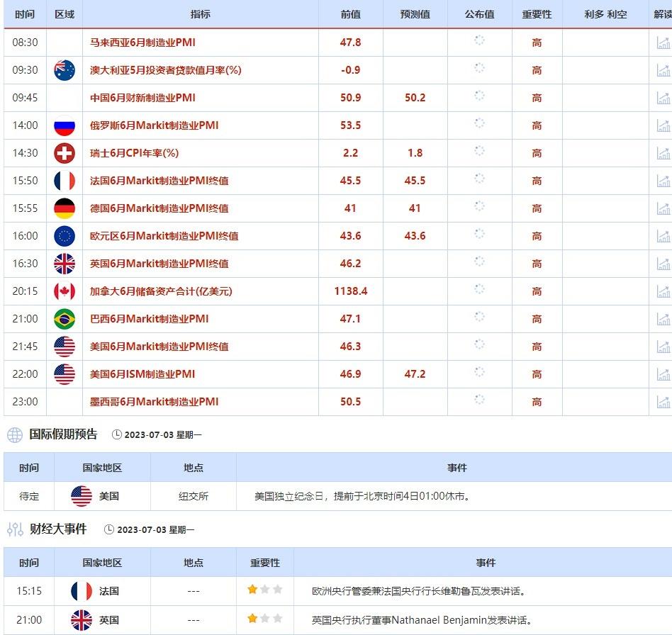Click the Australia flag icon
This screenshot has height=635, width=672.
[65, 70]
